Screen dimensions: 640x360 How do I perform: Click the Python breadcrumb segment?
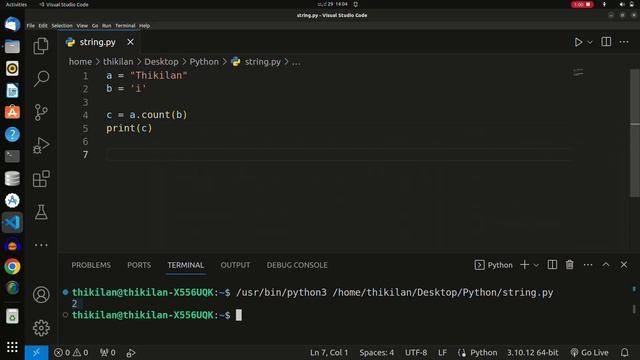pyautogui.click(x=204, y=62)
